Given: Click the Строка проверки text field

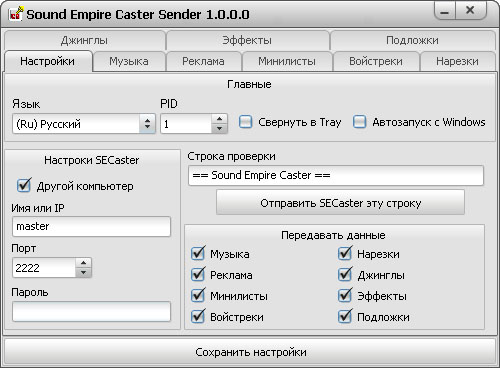Looking at the screenshot, I should (x=336, y=175).
